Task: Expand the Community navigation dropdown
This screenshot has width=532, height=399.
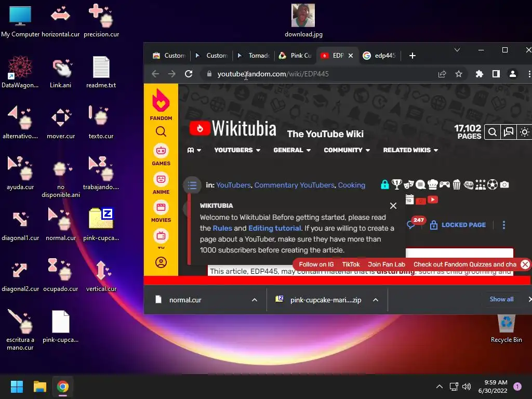Action: [347, 150]
